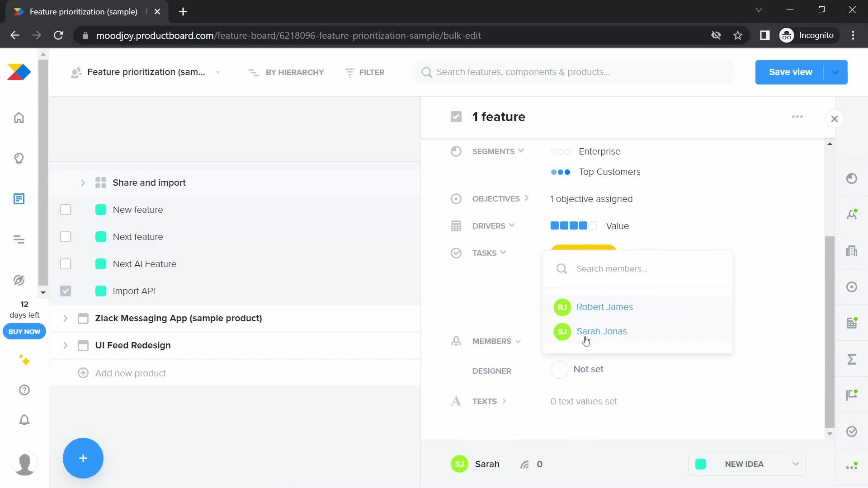Click the Top Customers segment dots
The height and width of the screenshot is (488, 868).
click(560, 172)
